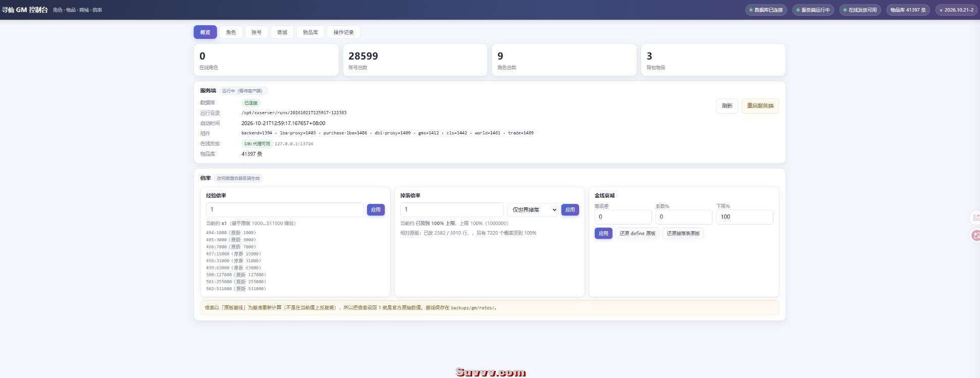
Task: Click the 下限% input showing 100
Action: pos(745,217)
